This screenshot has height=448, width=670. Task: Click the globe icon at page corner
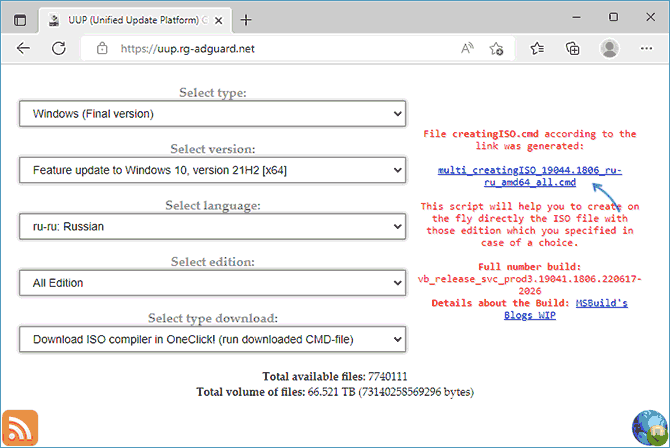[x=650, y=427]
